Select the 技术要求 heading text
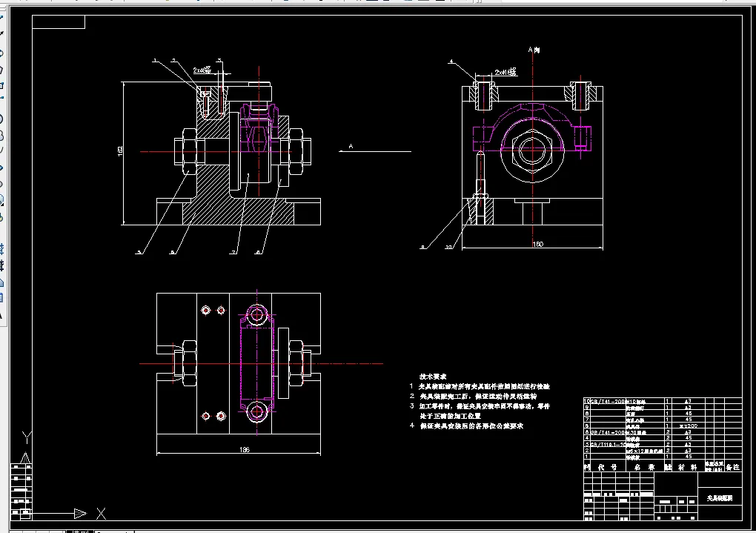Screen dimensions: 756x533 point(433,377)
